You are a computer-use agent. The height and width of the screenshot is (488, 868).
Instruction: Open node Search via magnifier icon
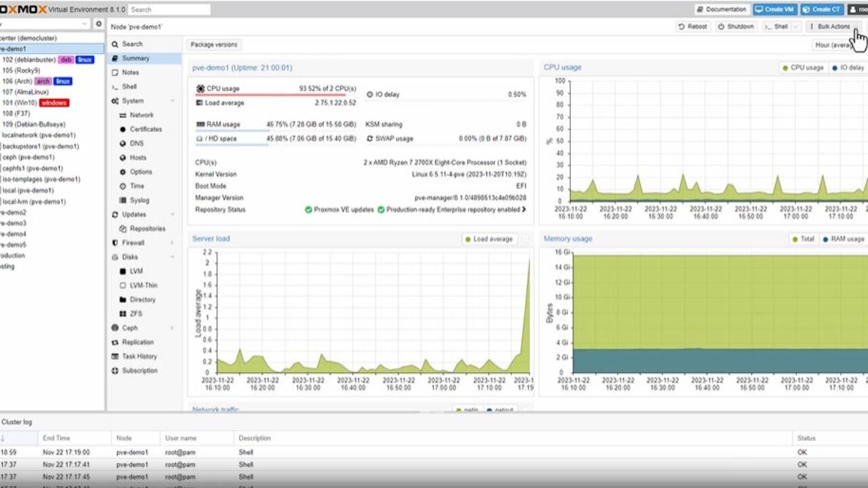click(115, 44)
